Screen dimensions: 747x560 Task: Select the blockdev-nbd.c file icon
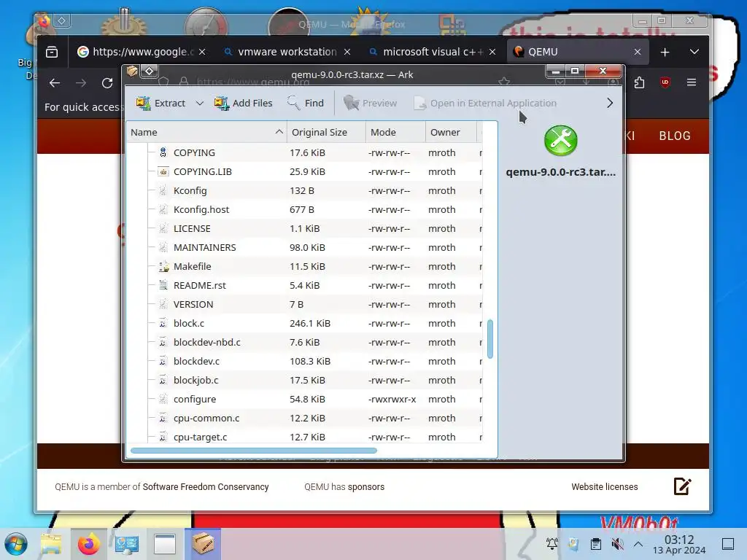click(163, 343)
